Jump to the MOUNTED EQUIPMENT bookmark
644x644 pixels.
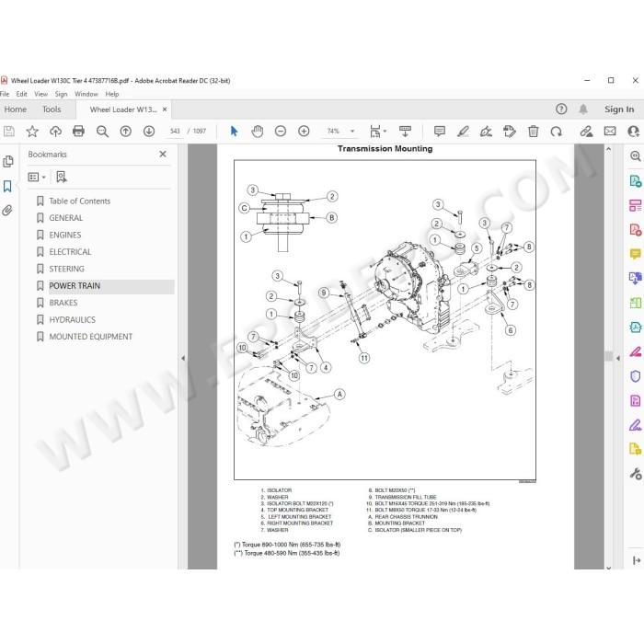pos(91,337)
